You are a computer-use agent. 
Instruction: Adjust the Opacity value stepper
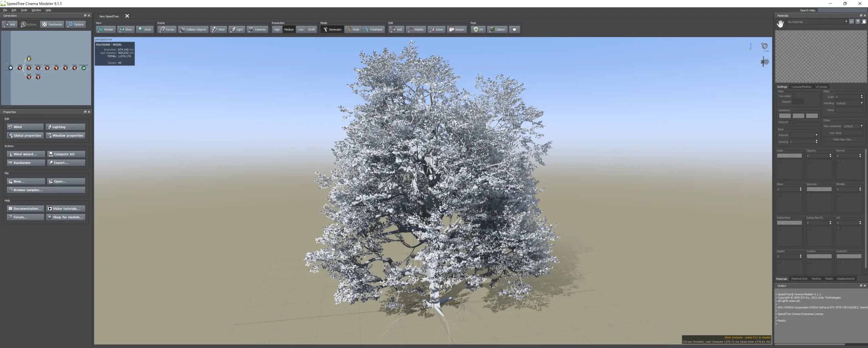[x=830, y=156]
